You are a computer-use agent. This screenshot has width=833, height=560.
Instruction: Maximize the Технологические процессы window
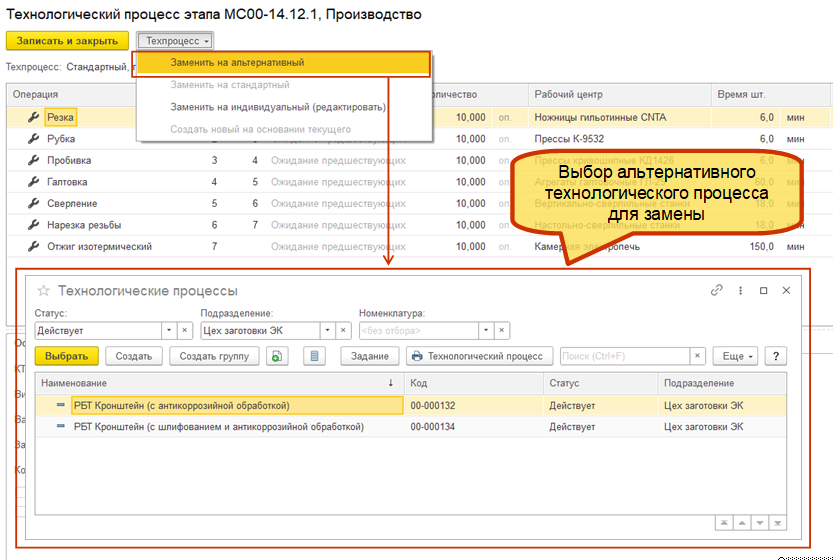(763, 291)
